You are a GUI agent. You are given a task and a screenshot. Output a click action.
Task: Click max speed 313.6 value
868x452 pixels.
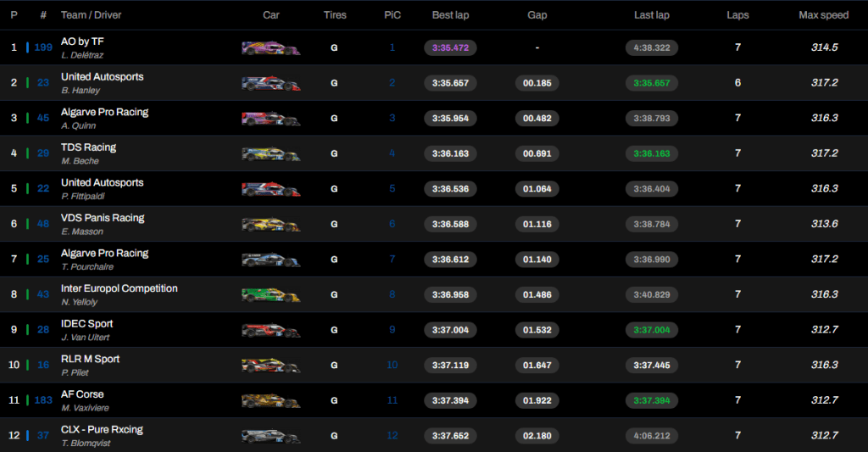824,224
